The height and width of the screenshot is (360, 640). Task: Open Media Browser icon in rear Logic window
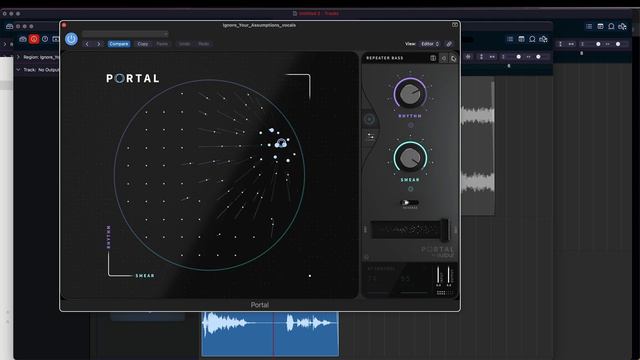pos(622,27)
